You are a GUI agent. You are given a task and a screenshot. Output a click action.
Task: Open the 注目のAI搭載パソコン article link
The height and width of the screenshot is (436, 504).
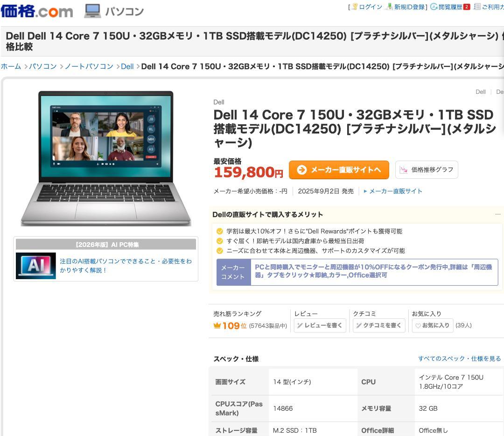tap(126, 266)
